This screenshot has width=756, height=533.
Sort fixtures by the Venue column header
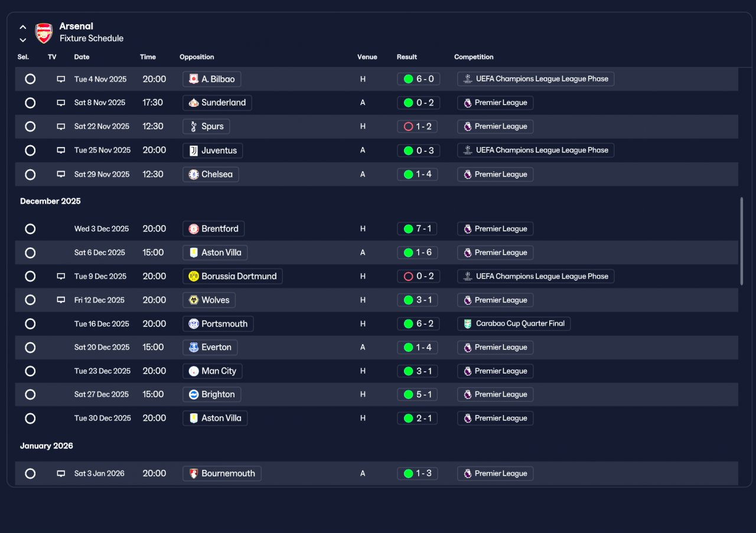tap(367, 57)
